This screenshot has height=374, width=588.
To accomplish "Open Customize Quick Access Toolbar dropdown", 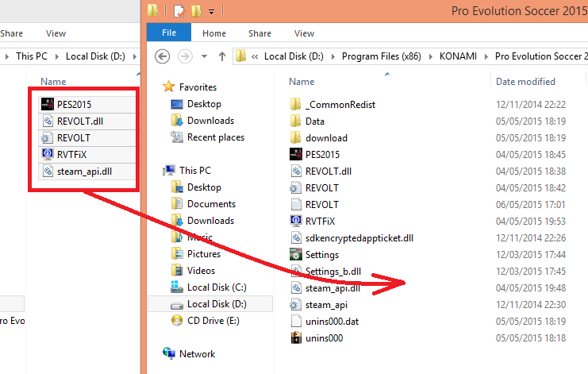I will [212, 12].
